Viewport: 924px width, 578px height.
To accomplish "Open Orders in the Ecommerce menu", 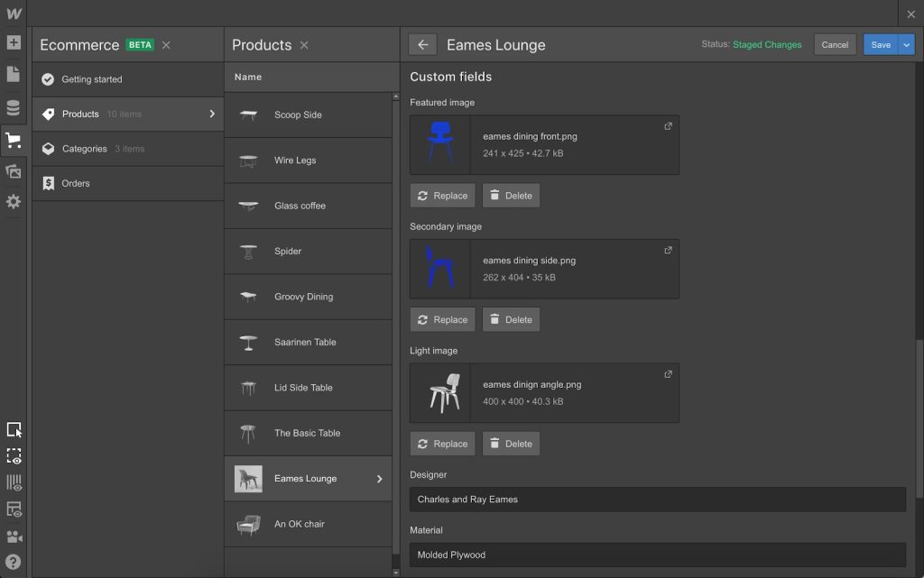I will point(76,183).
